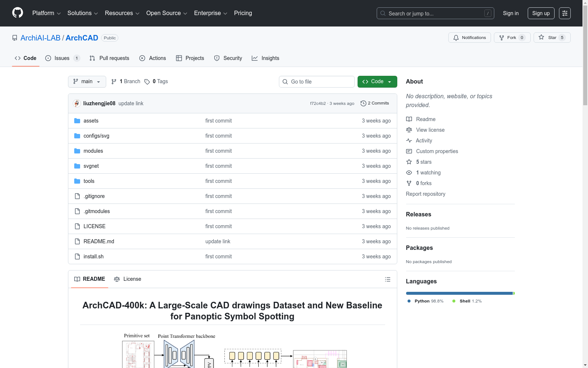
Task: Click the Python language bar segment
Action: tap(459, 293)
